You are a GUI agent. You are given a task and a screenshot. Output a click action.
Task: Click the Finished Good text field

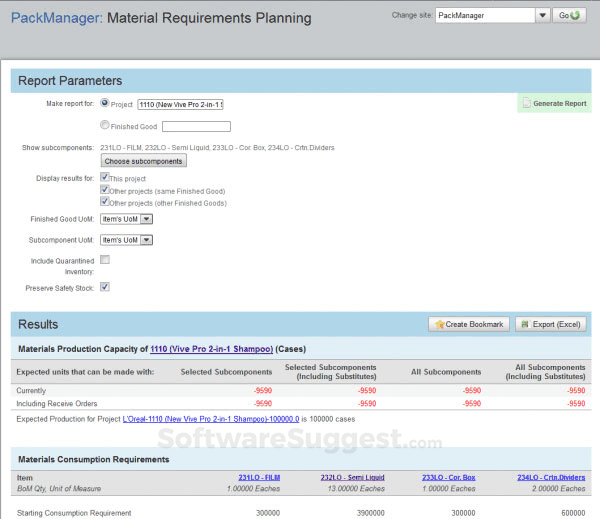(196, 126)
